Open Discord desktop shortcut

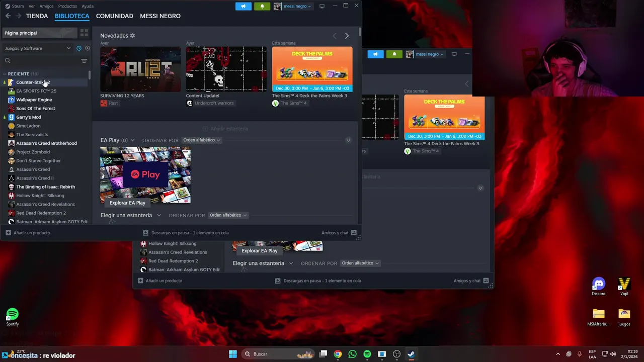point(599,287)
